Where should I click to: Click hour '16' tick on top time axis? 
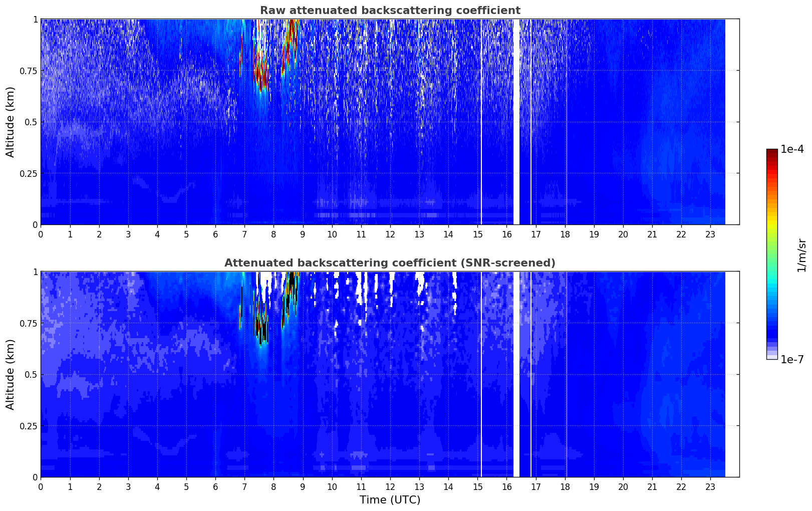506,234
